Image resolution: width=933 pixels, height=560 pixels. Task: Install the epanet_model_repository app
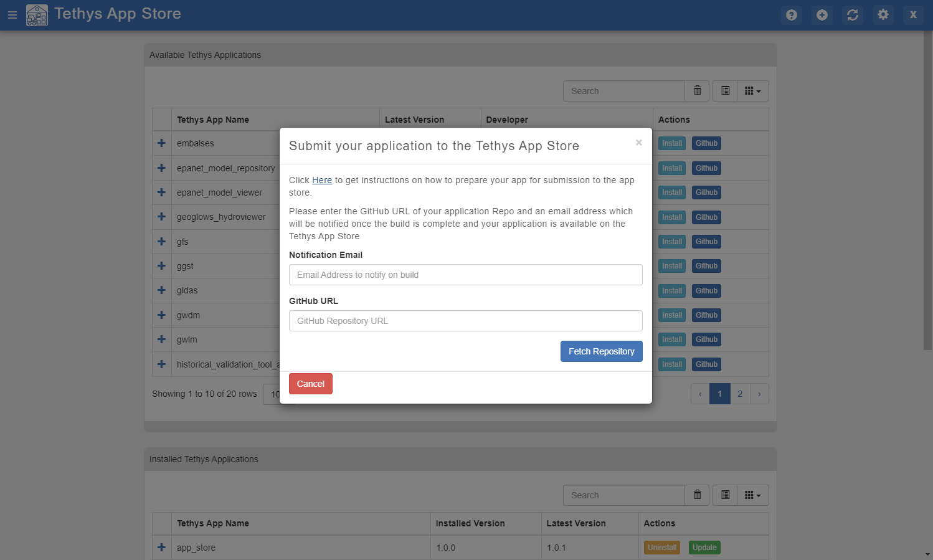coord(672,168)
